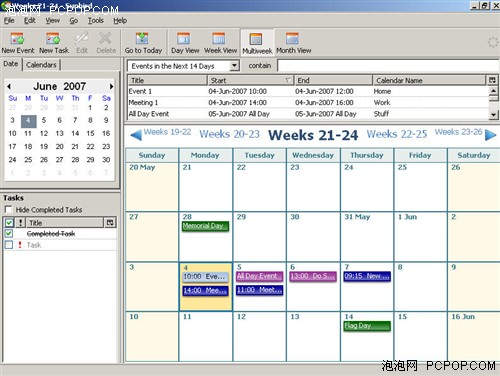
Task: Go to previous weeks with left blue arrow
Action: pyautogui.click(x=136, y=135)
